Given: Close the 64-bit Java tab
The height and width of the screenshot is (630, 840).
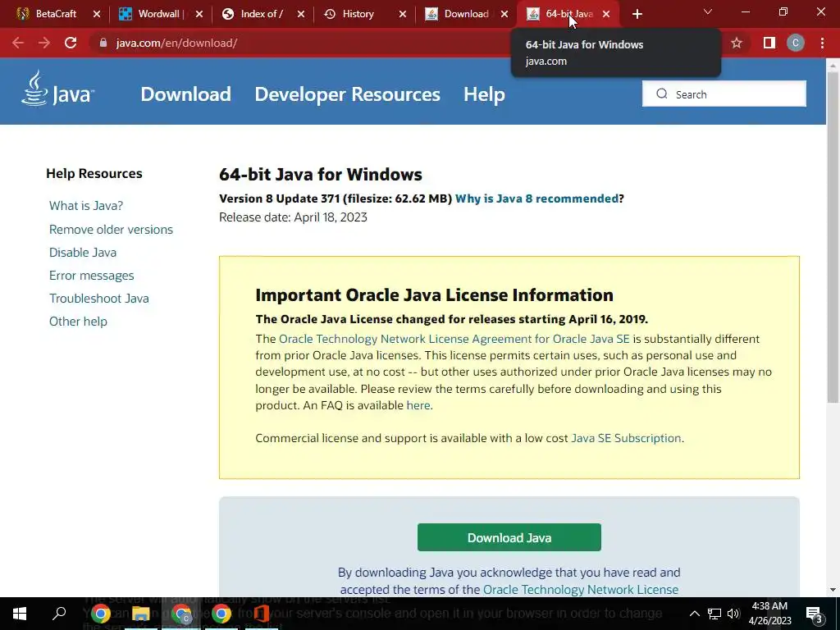Looking at the screenshot, I should click(x=606, y=14).
